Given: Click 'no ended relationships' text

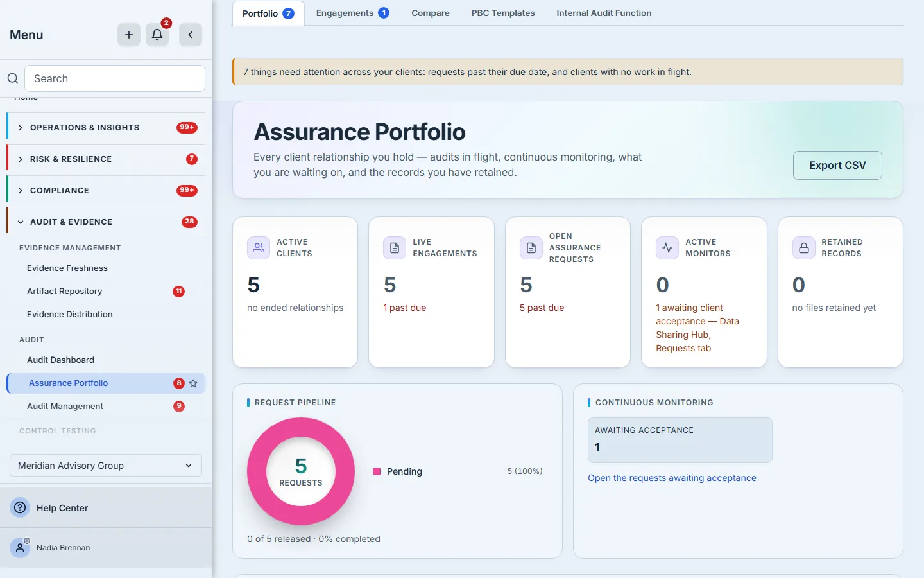Looking at the screenshot, I should tap(295, 308).
